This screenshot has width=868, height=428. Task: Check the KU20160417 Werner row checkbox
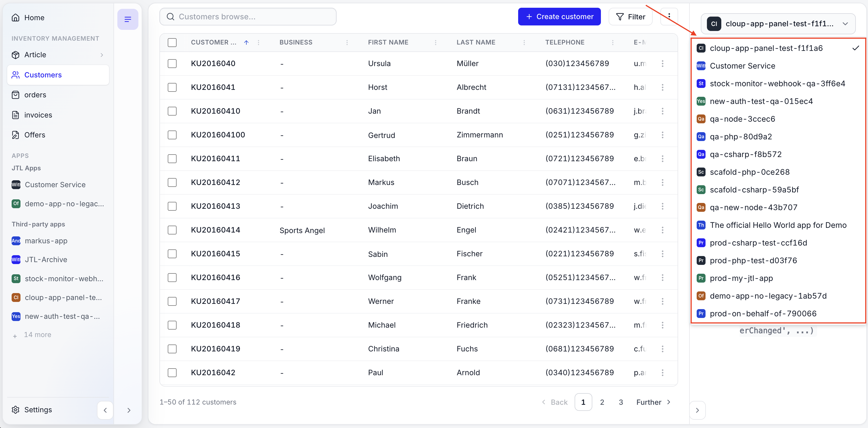[172, 301]
